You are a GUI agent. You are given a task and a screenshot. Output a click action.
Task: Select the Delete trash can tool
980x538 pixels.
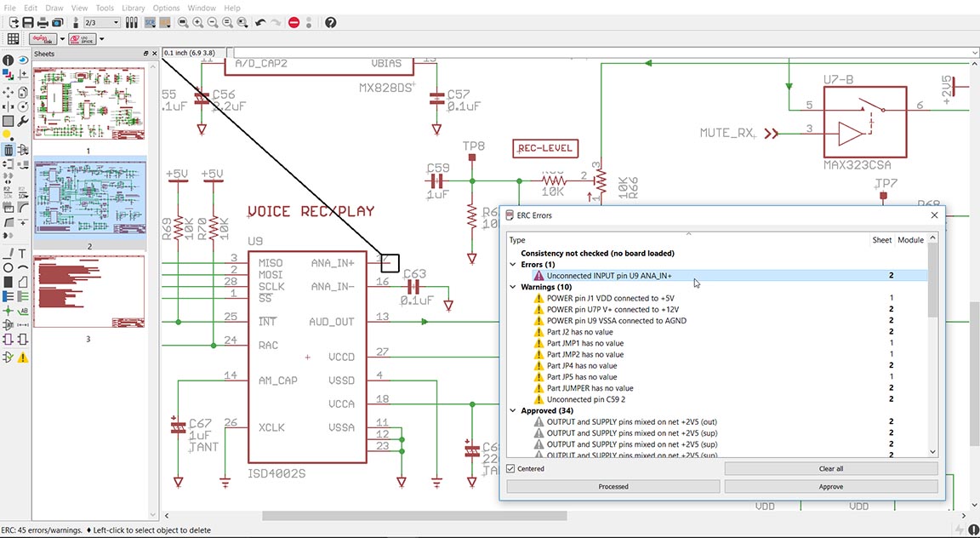coord(8,150)
